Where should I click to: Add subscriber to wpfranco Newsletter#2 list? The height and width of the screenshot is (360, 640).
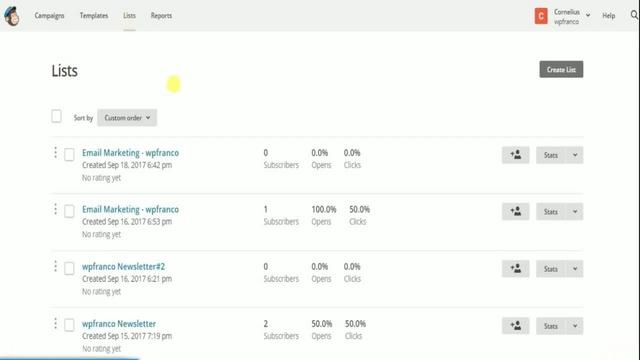click(516, 269)
